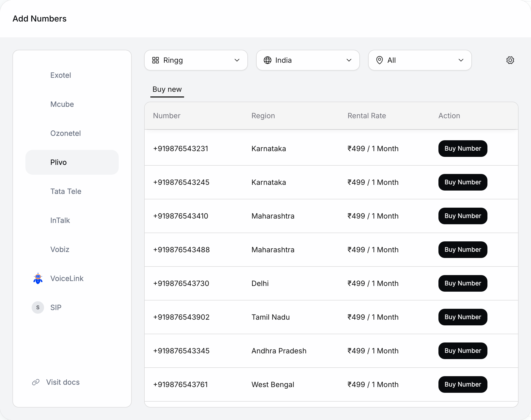
Task: Select Ozonetel in the provider list
Action: pyautogui.click(x=72, y=133)
